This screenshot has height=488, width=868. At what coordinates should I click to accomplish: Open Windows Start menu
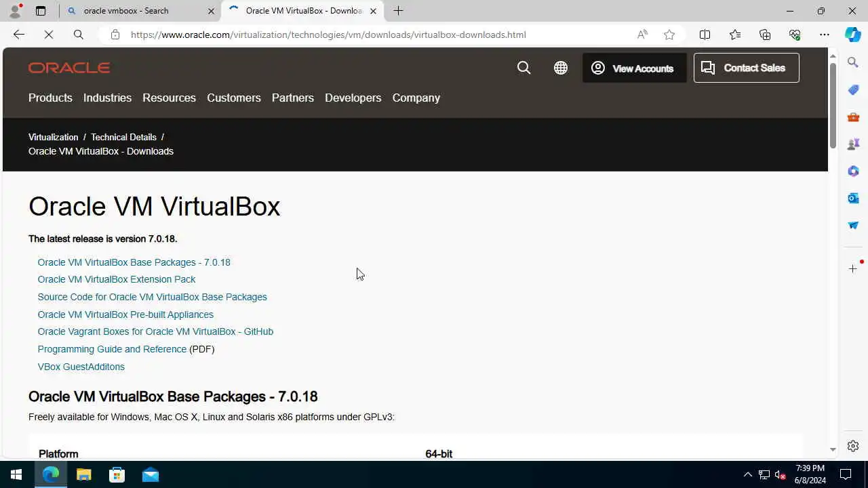[x=16, y=474]
